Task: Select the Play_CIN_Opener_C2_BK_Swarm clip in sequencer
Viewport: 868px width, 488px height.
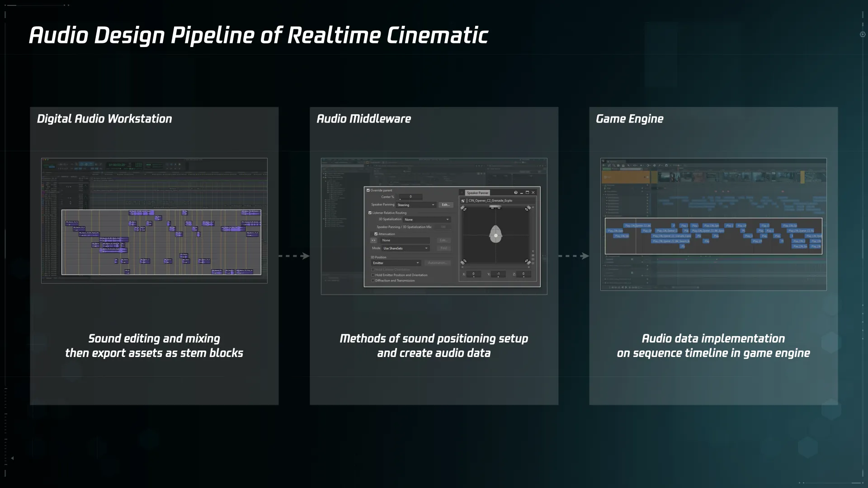Action: point(670,241)
